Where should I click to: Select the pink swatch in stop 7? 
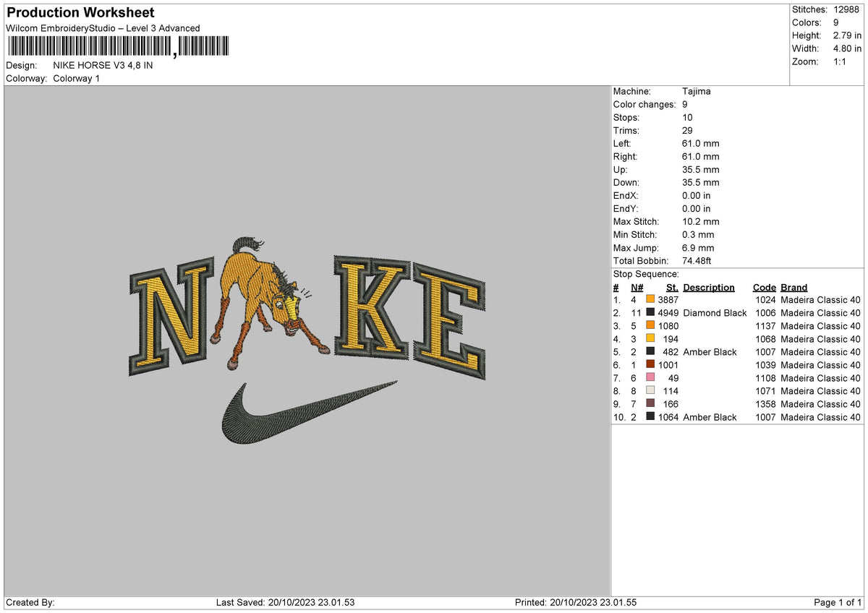[x=650, y=378]
